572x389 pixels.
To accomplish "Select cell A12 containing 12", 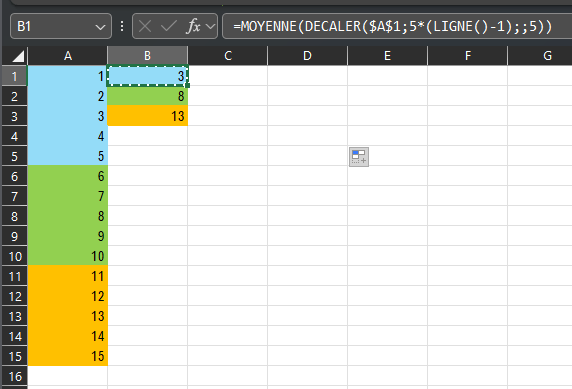I will pyautogui.click(x=67, y=296).
